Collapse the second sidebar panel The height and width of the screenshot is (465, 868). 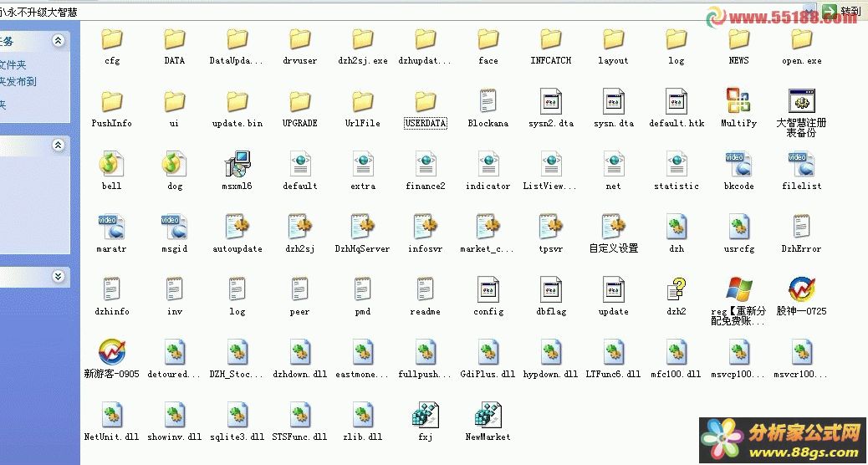point(58,145)
